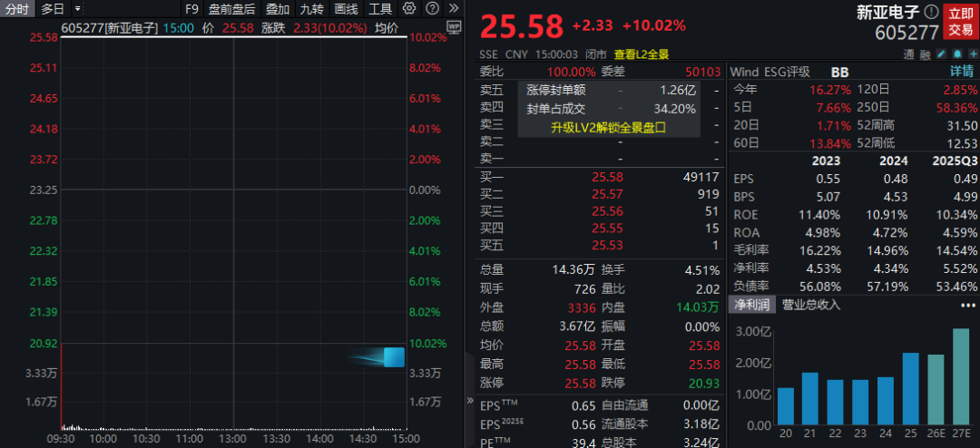
Task: Click 买一 volume 49117
Action: pyautogui.click(x=701, y=178)
